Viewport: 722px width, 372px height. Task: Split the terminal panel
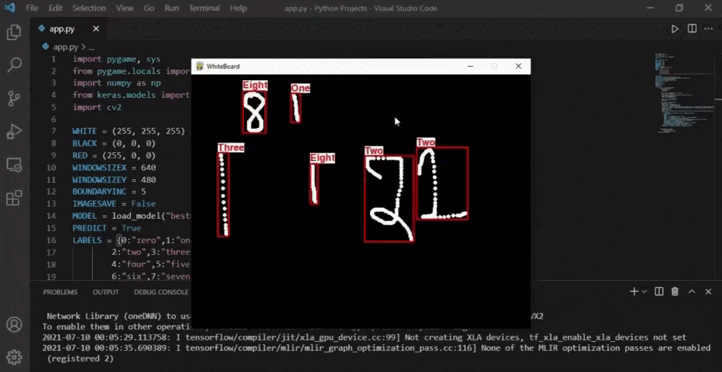click(659, 291)
